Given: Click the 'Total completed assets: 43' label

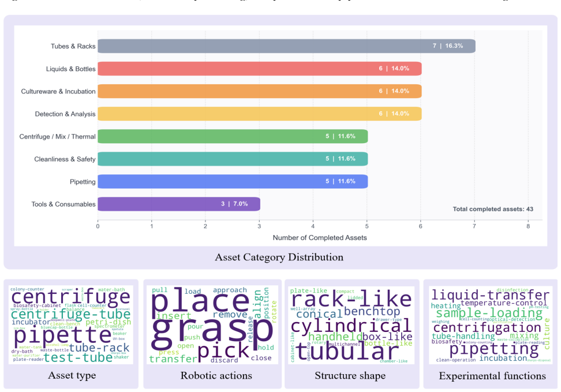Looking at the screenshot, I should coord(493,209).
